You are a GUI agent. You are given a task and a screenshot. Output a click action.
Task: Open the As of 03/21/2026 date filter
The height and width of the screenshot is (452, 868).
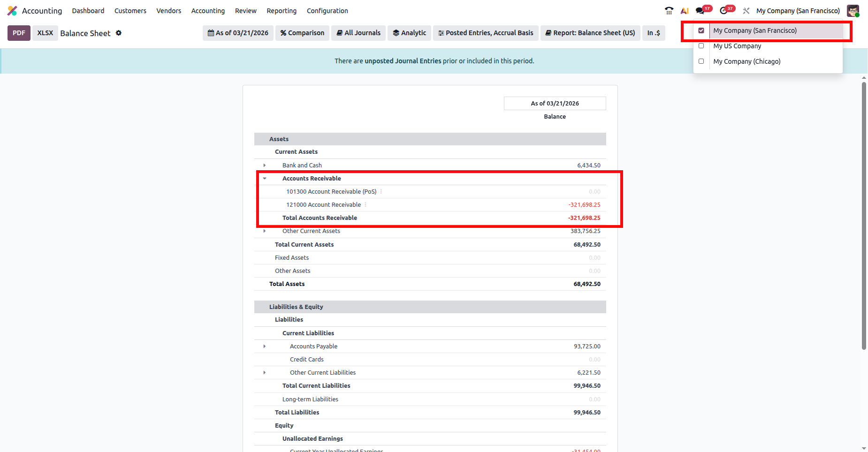tap(238, 33)
